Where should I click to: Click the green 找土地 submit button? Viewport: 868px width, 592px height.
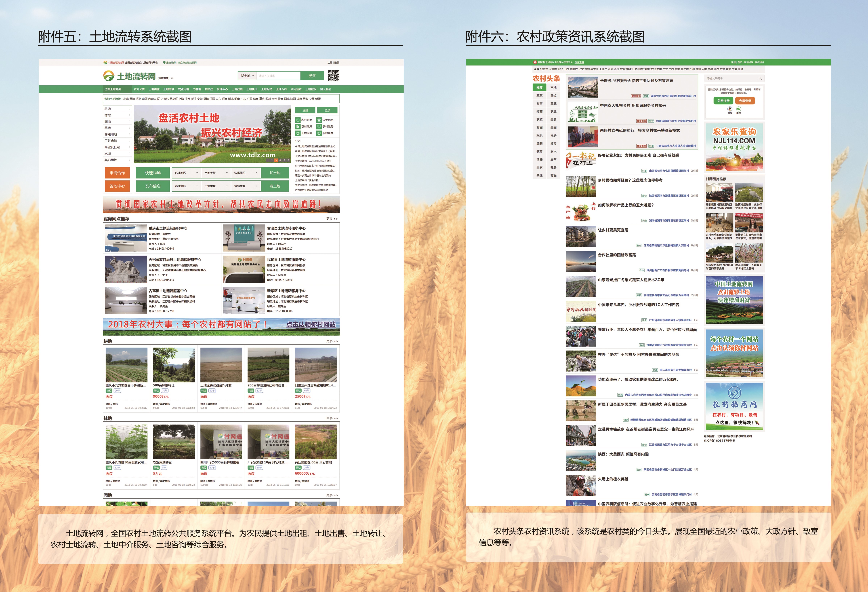(x=275, y=173)
